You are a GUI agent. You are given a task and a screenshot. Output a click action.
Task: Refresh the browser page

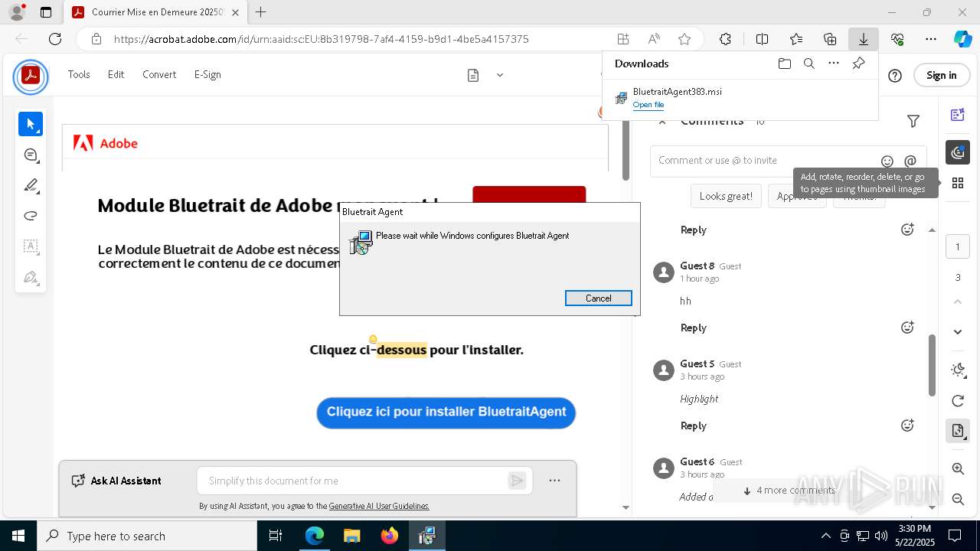[x=55, y=39]
